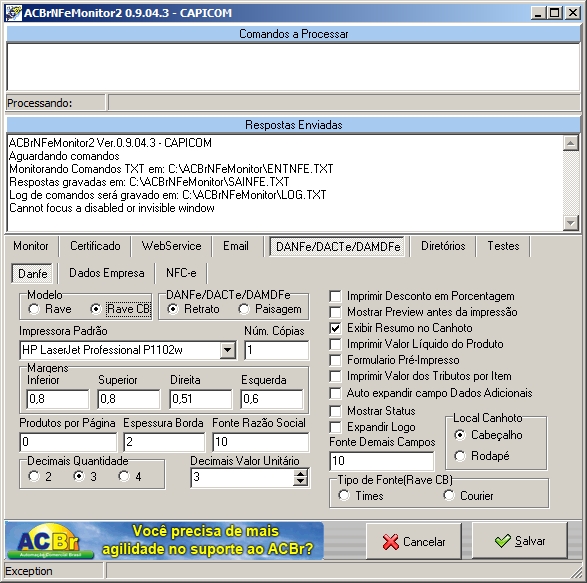Open the Impressora Padrão printer dropdown

point(227,350)
